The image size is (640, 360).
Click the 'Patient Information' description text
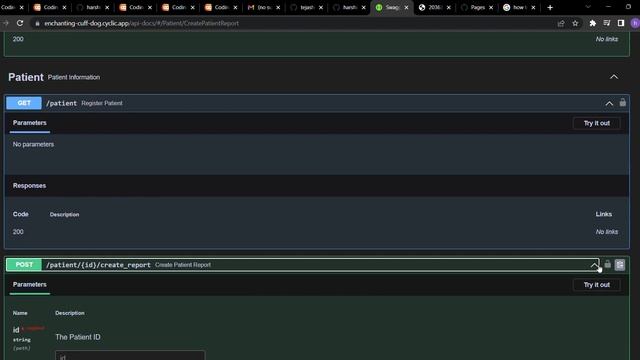pyautogui.click(x=74, y=78)
